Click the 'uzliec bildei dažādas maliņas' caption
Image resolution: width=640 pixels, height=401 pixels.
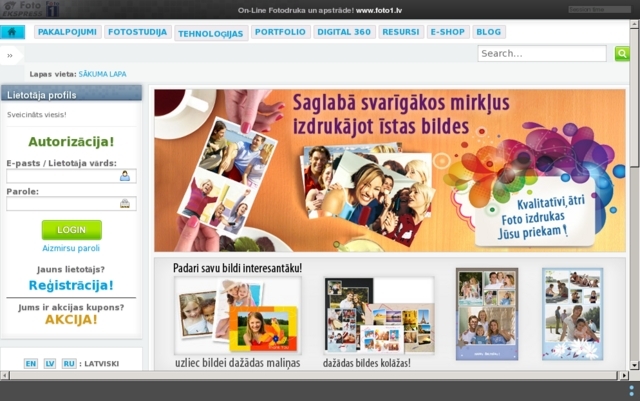click(x=238, y=363)
